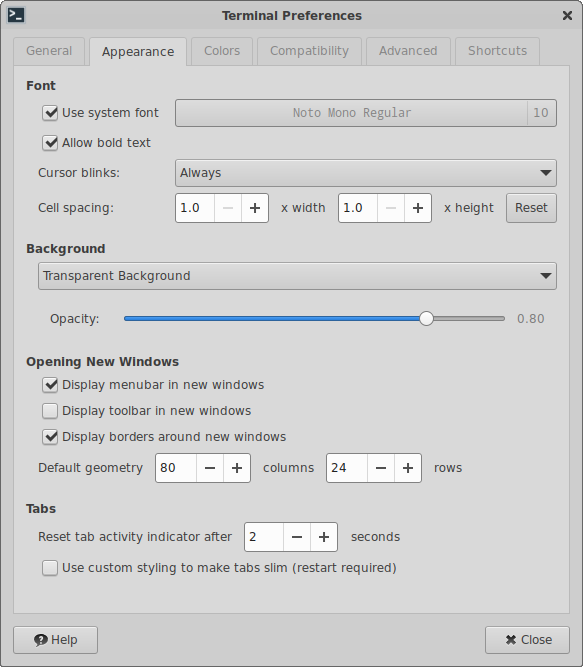Go to the Compatibility tab

click(309, 51)
